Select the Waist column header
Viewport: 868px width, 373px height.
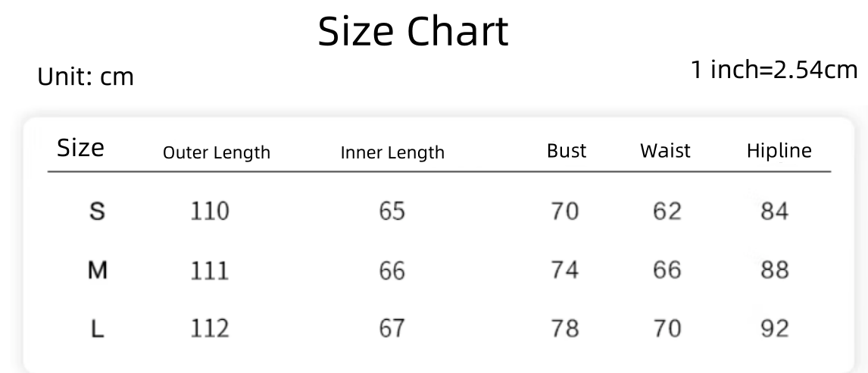click(x=665, y=151)
